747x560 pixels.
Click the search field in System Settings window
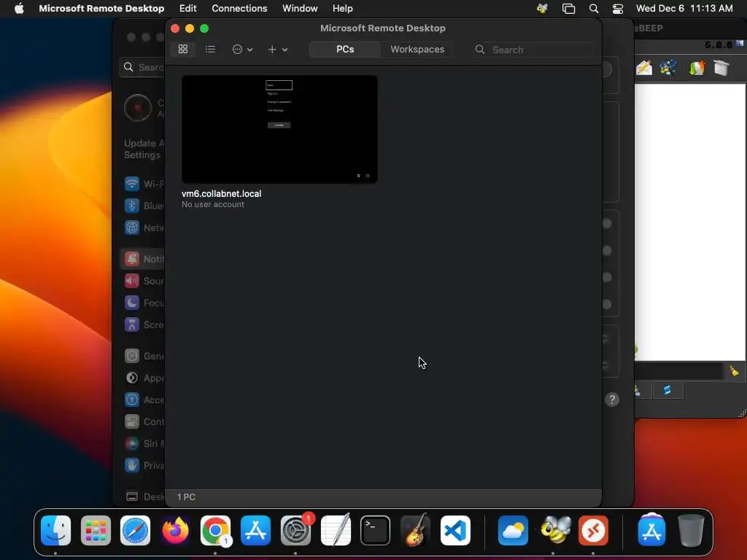(x=142, y=67)
